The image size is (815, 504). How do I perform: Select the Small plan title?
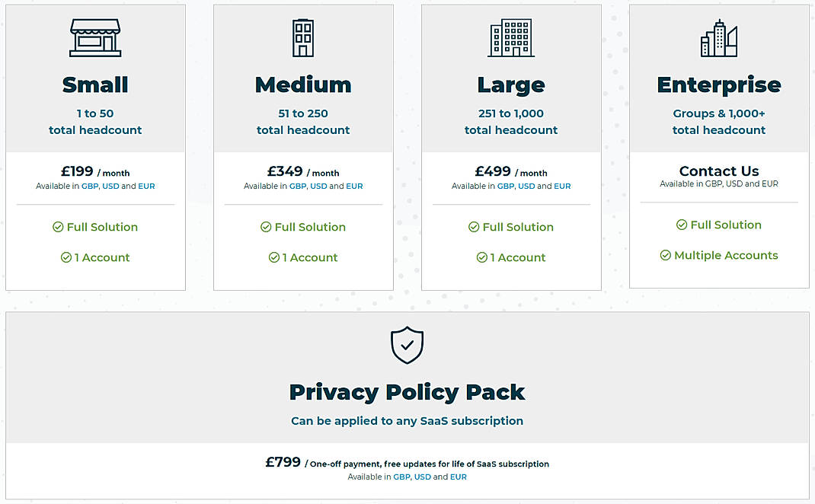point(95,85)
